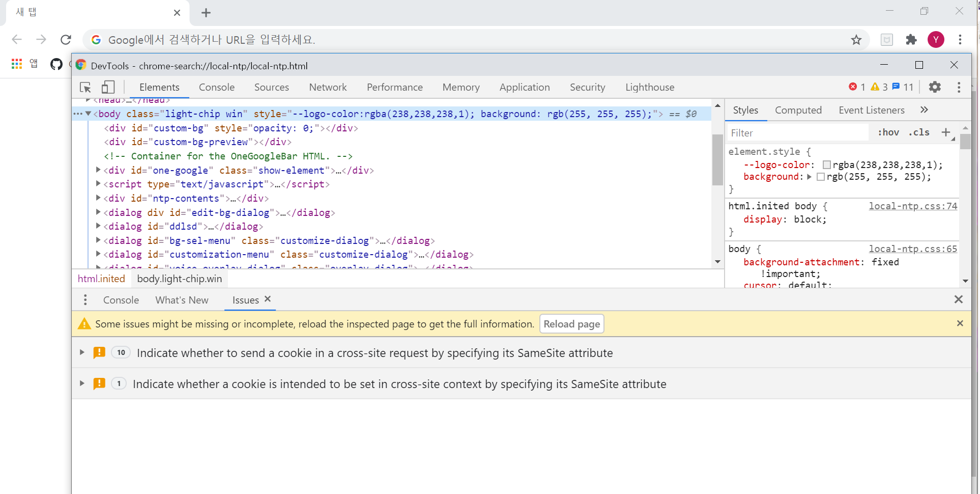Collapse the body element node
Image resolution: width=980 pixels, height=494 pixels.
pyautogui.click(x=88, y=114)
